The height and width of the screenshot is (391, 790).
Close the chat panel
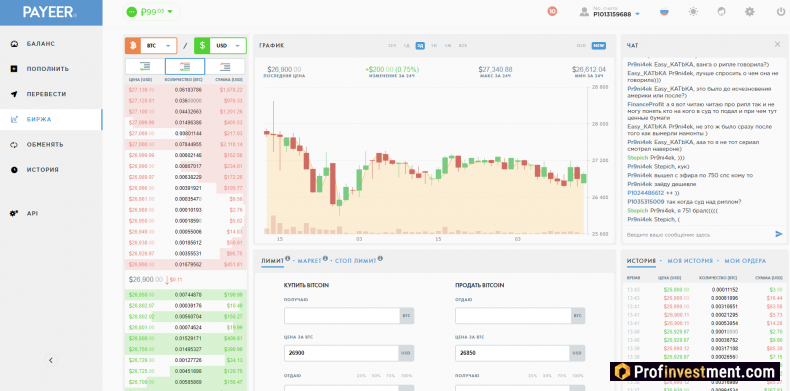click(777, 44)
